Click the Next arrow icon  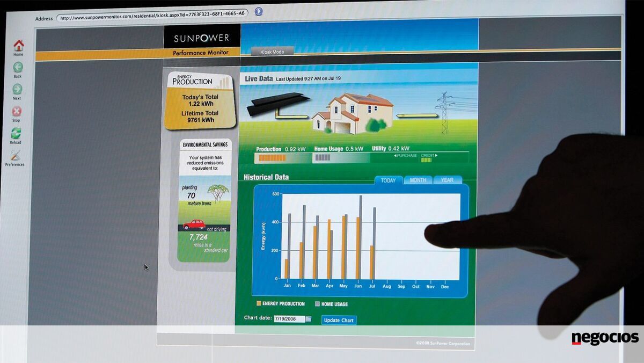(17, 89)
